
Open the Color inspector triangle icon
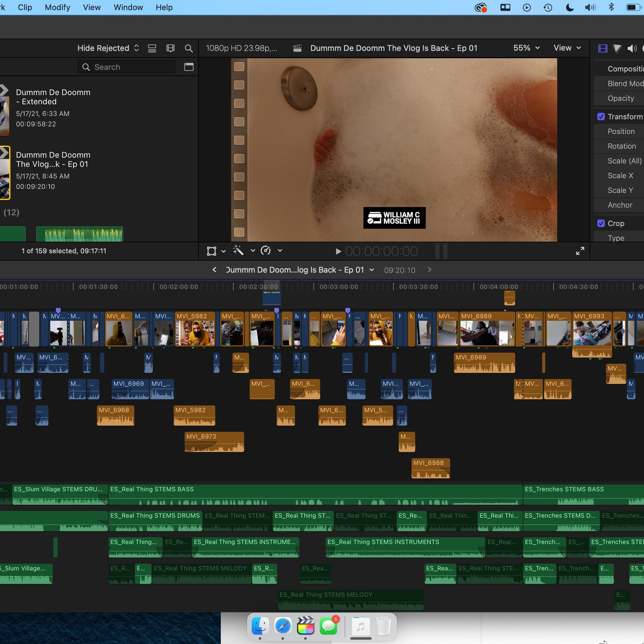[617, 48]
